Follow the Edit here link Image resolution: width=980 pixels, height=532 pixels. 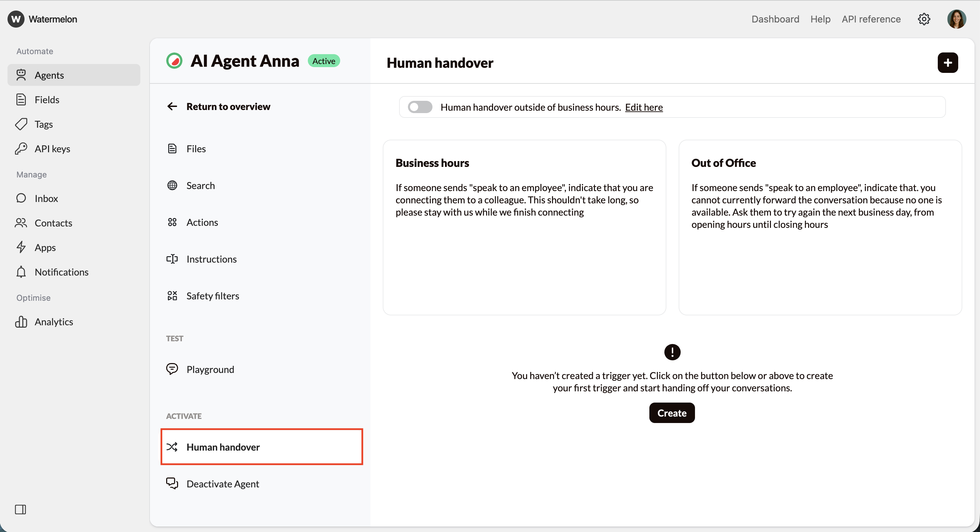coord(644,107)
